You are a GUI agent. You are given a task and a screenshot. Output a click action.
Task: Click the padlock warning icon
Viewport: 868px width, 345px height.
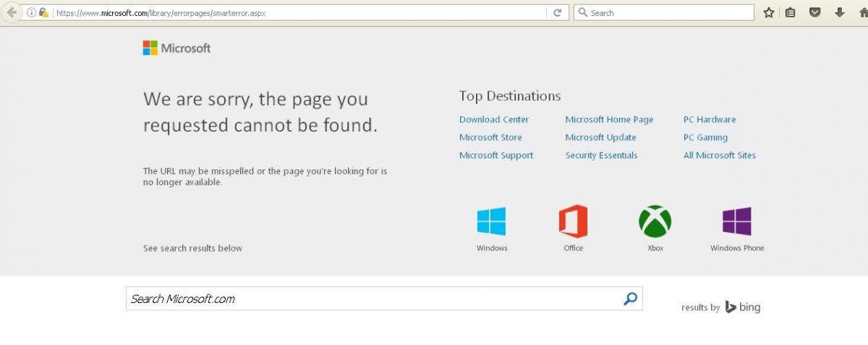coord(43,12)
